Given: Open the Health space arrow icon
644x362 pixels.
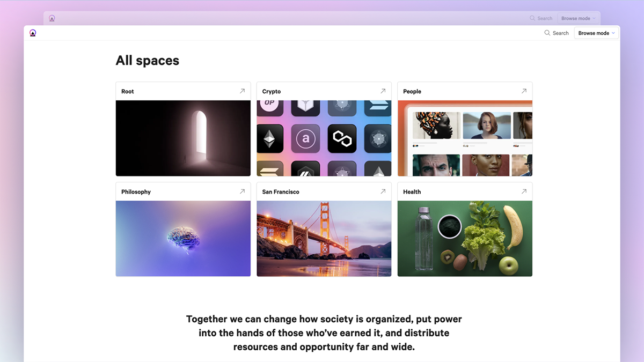Looking at the screenshot, I should point(524,191).
